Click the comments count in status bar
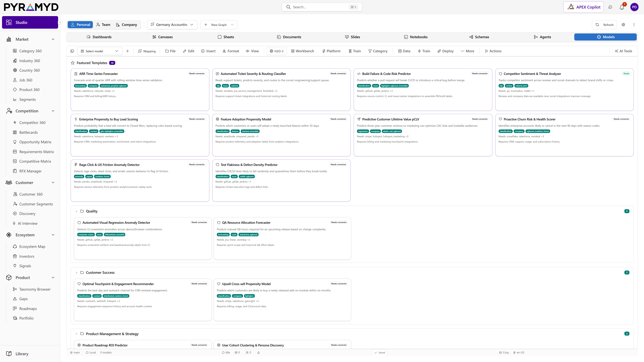 [x=237, y=353]
